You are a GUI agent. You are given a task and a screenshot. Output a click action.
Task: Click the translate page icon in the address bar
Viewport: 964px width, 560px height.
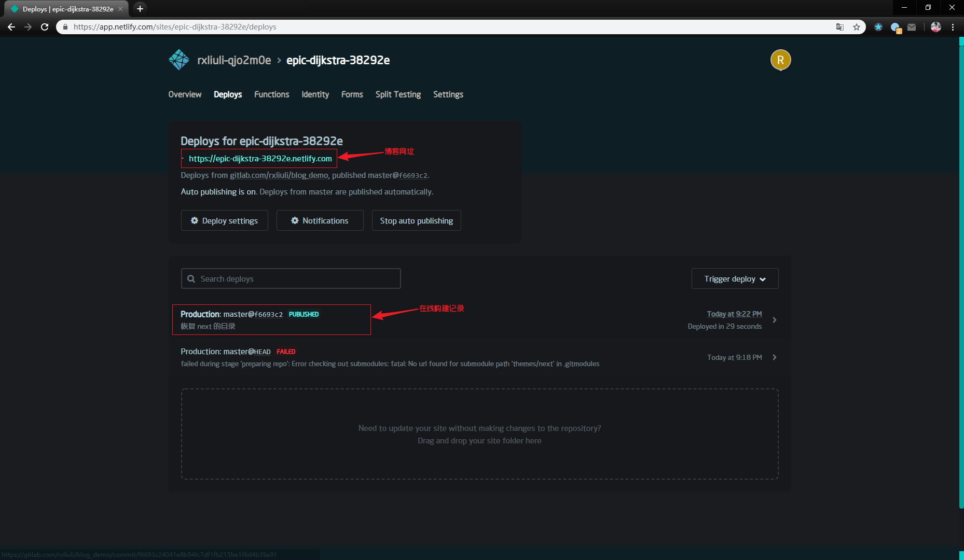tap(839, 27)
